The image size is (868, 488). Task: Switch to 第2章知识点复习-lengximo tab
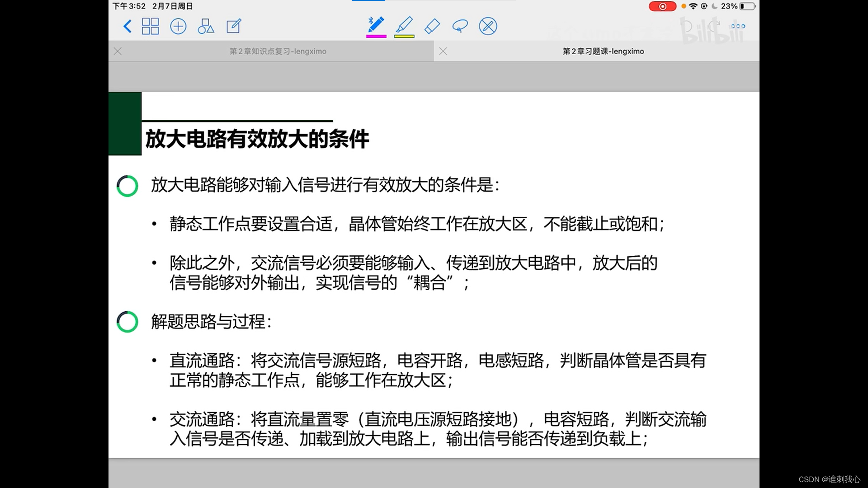point(278,52)
